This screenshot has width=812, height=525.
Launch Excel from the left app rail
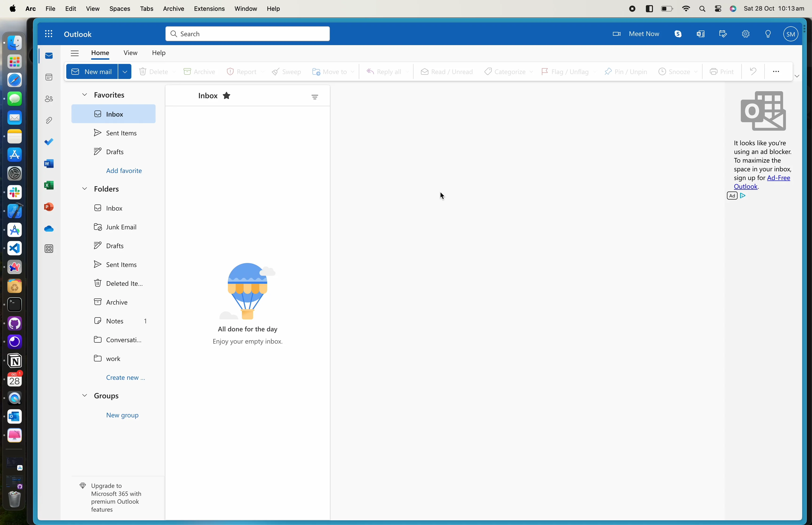[x=49, y=185]
